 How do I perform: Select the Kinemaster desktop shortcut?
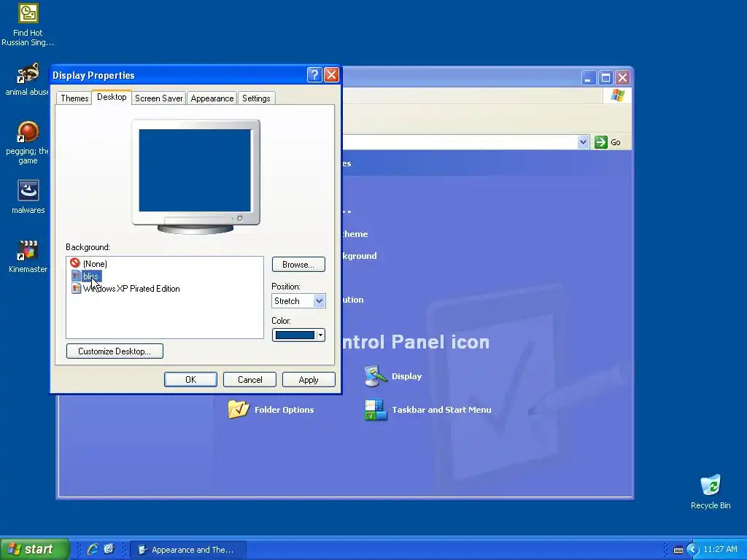28,256
